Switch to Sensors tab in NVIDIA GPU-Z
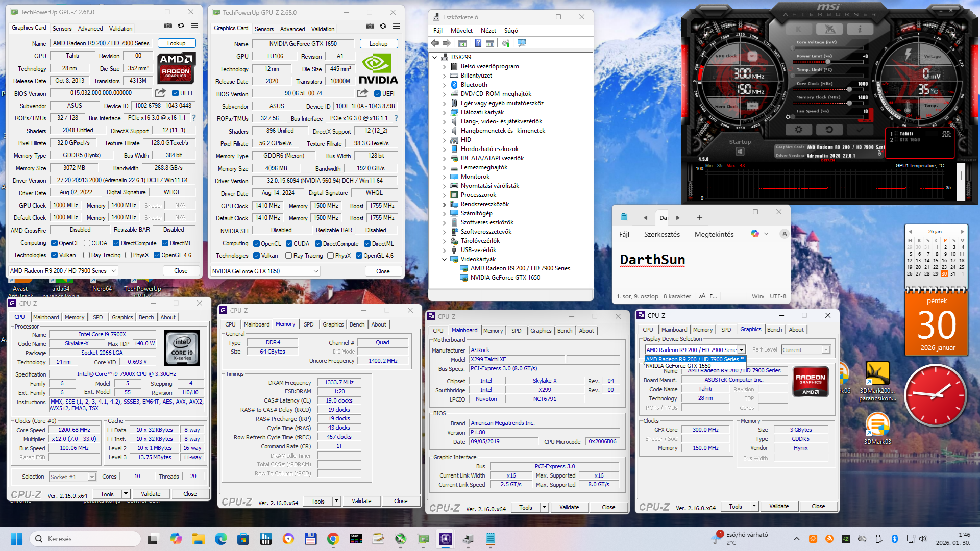Viewport: 980px width, 551px height. tap(264, 29)
